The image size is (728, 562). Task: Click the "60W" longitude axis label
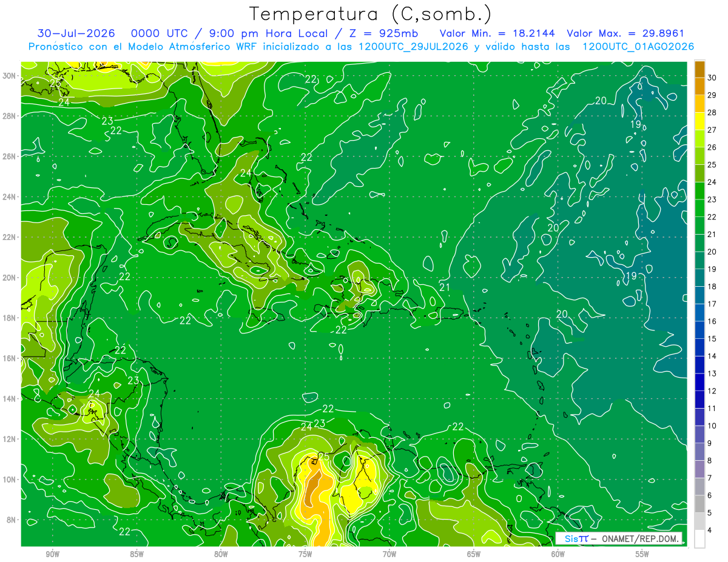point(558,554)
